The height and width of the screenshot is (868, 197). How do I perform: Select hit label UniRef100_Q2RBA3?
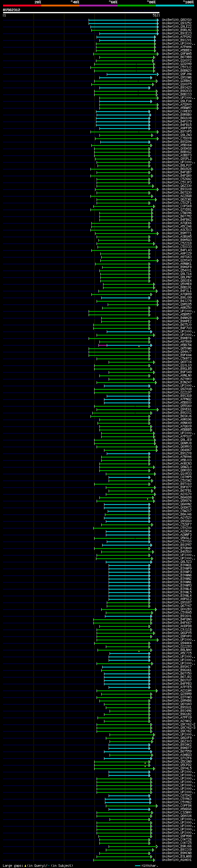(177, 81)
